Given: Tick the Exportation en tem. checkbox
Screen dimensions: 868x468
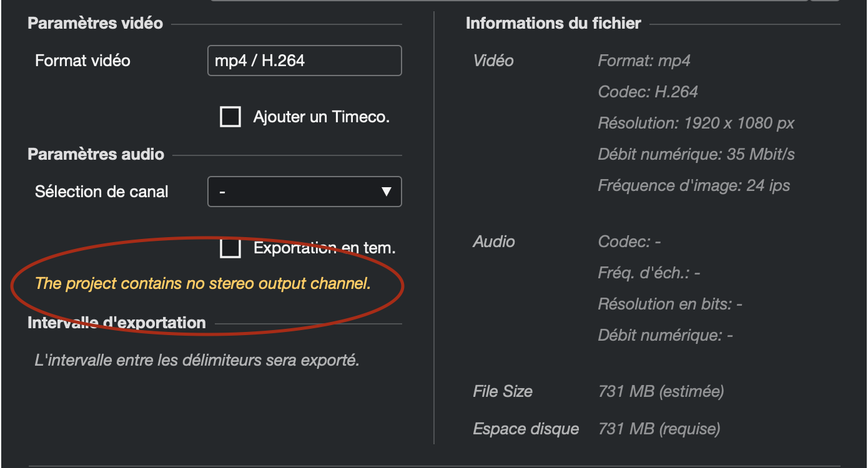Looking at the screenshot, I should (x=230, y=248).
